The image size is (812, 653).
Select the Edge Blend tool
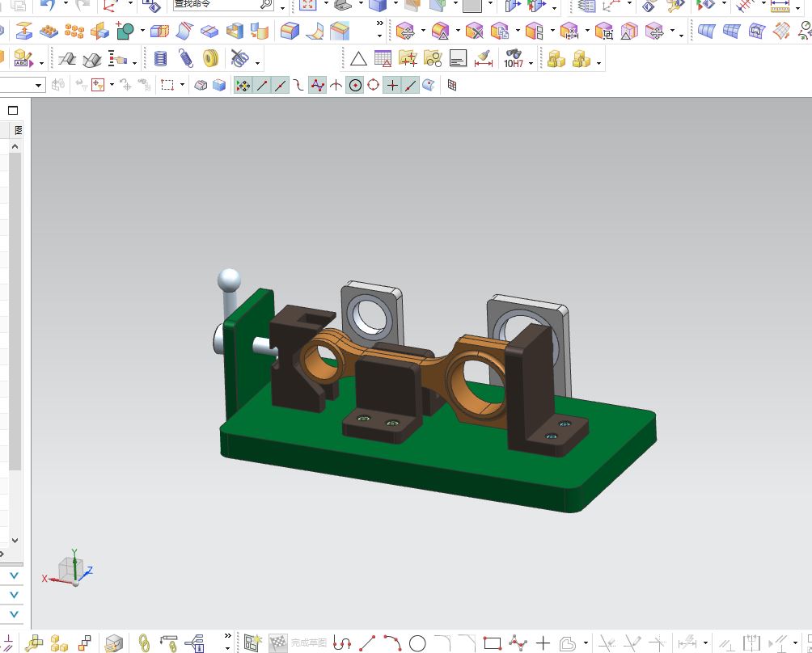[290, 31]
